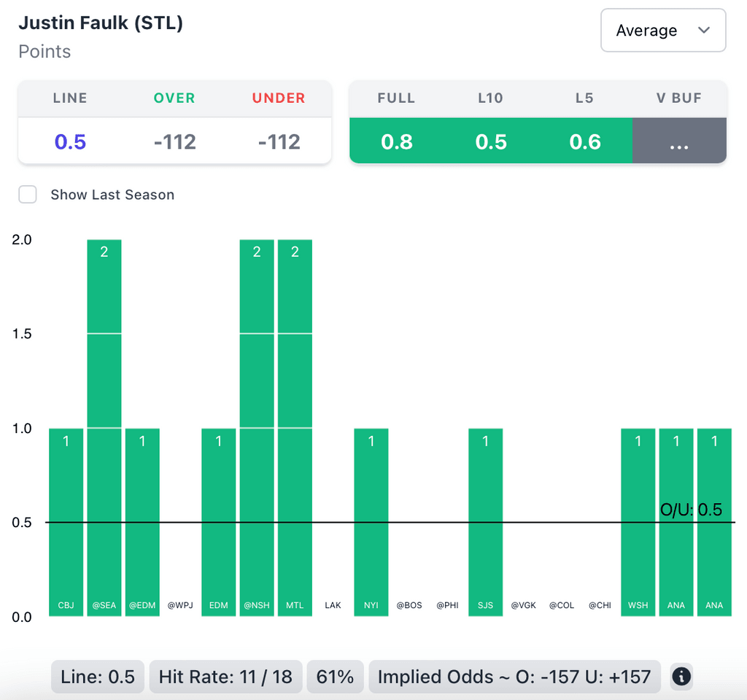Click the Hit Rate 11 / 18 badge

coord(225,677)
